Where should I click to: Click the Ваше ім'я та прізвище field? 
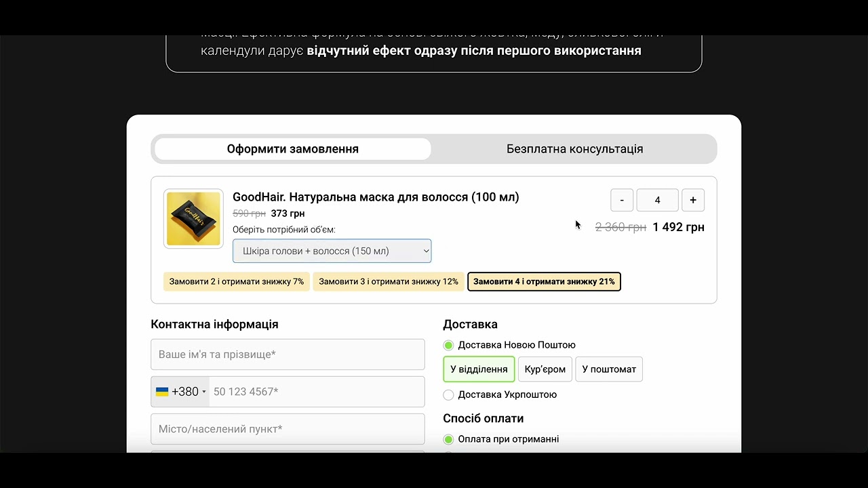288,354
